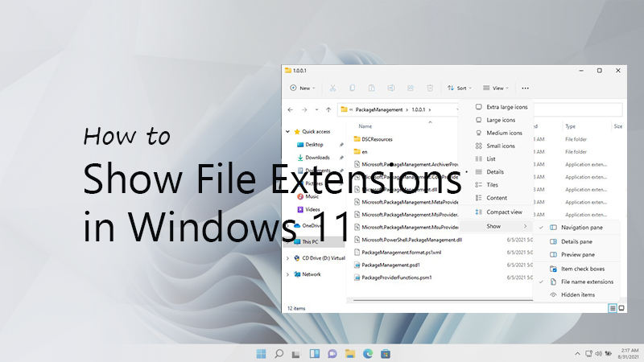
Task: Open Task View on taskbar
Action: 296,353
